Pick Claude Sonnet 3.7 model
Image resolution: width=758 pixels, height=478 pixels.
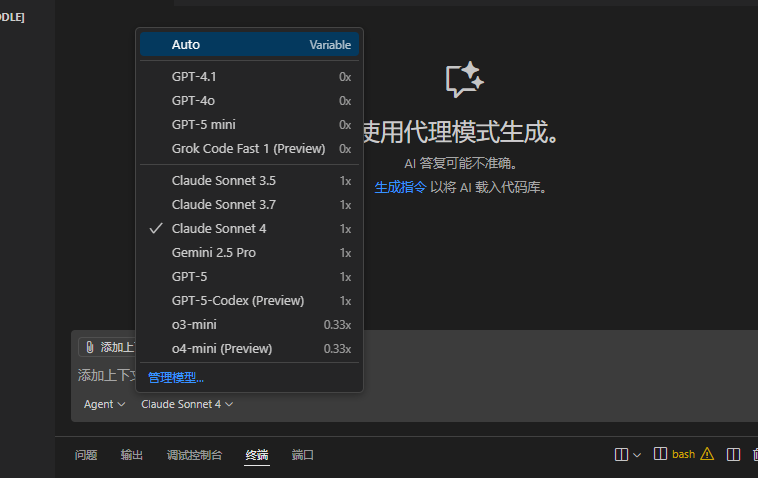tap(249, 204)
